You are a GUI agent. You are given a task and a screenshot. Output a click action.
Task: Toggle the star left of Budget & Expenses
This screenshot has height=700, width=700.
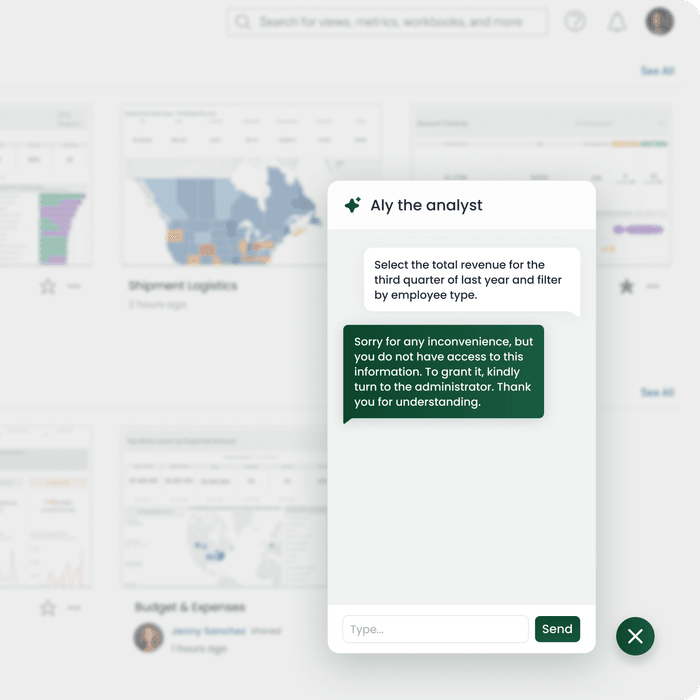tap(47, 608)
